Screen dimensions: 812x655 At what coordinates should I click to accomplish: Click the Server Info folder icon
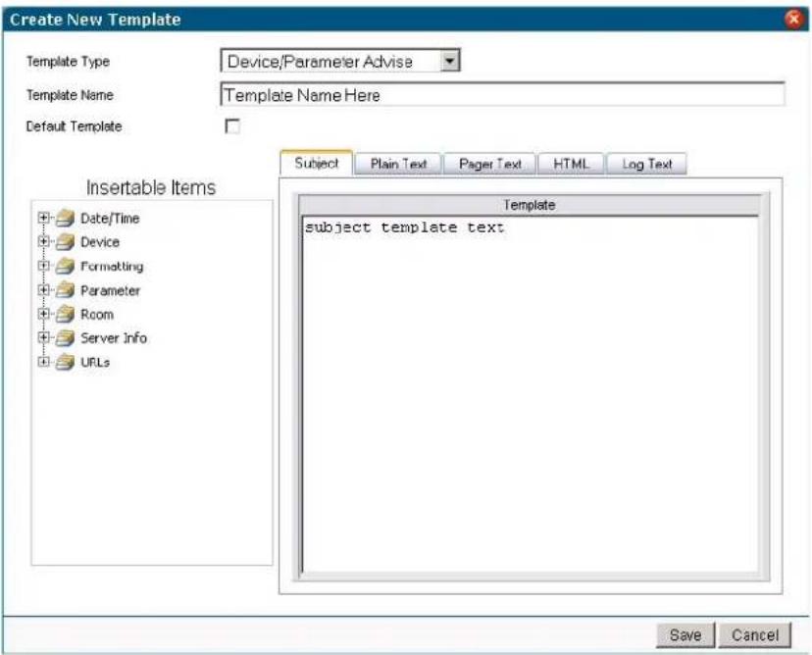click(x=66, y=338)
